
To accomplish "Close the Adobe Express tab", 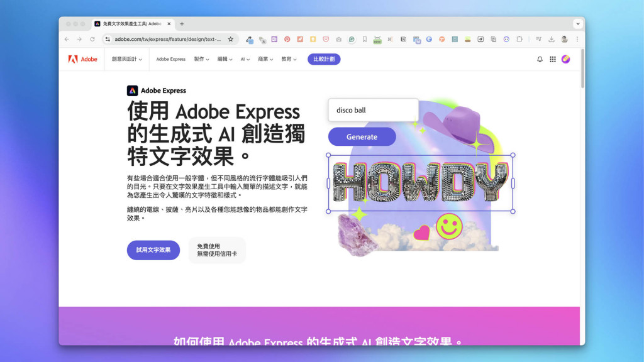I will (169, 24).
